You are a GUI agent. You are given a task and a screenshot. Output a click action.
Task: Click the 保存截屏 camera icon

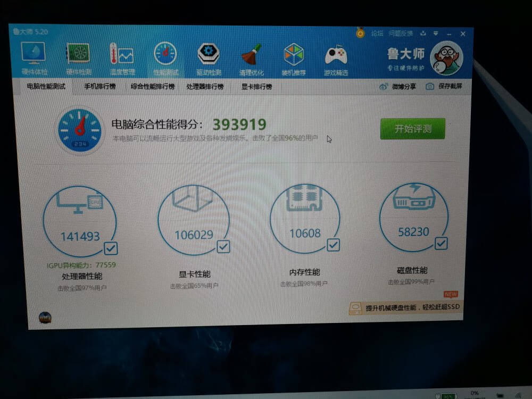point(429,87)
